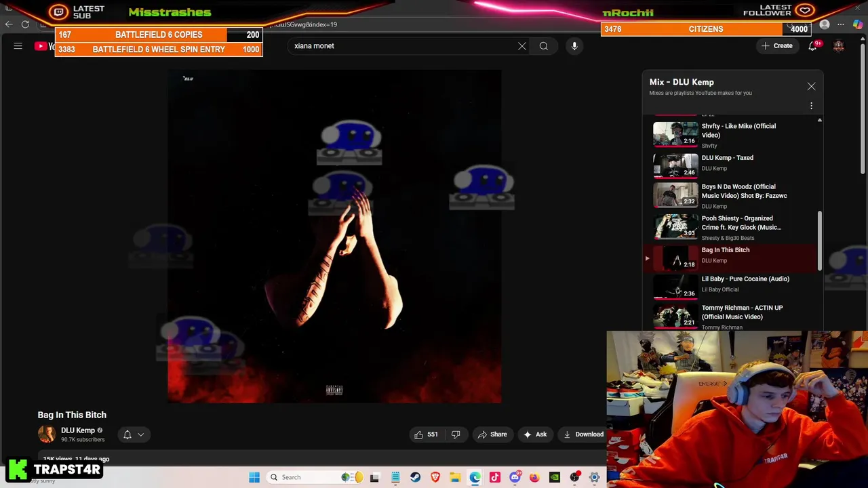This screenshot has height=488, width=868.
Task: Open TikTok app from taskbar
Action: [x=495, y=477]
